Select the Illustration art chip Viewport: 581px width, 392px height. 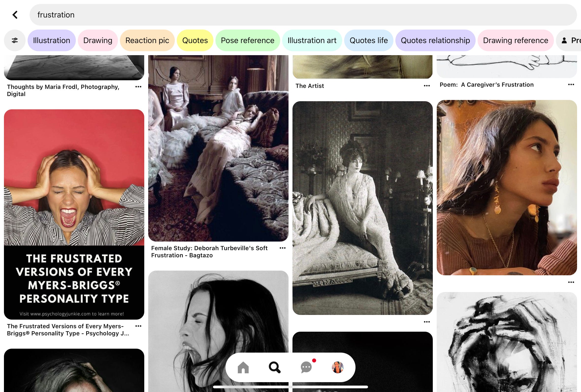[312, 40]
